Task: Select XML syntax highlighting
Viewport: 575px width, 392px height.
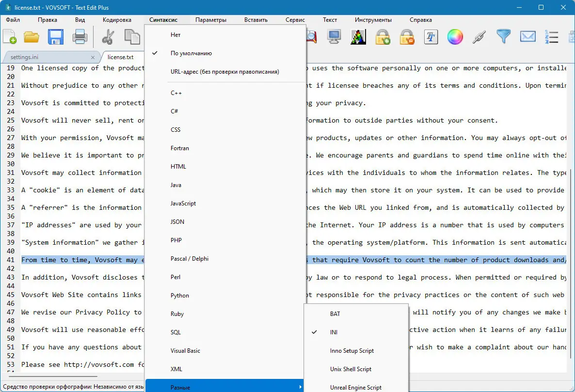Action: (225, 369)
